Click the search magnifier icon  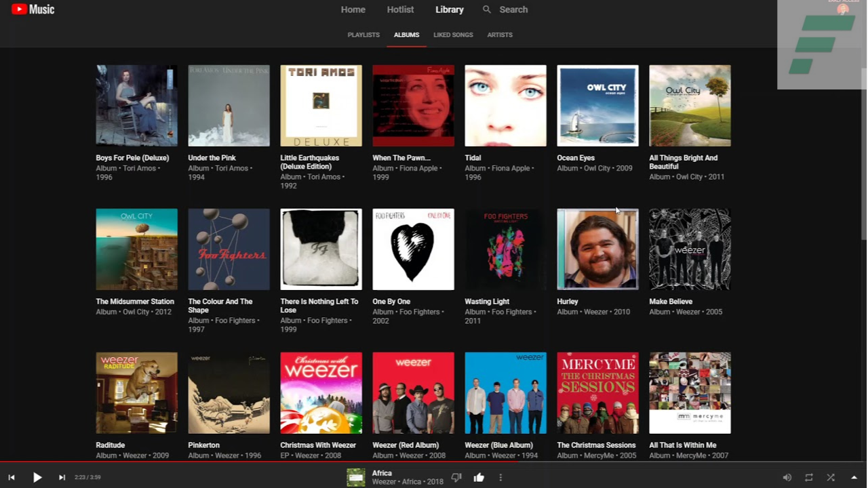(x=487, y=9)
